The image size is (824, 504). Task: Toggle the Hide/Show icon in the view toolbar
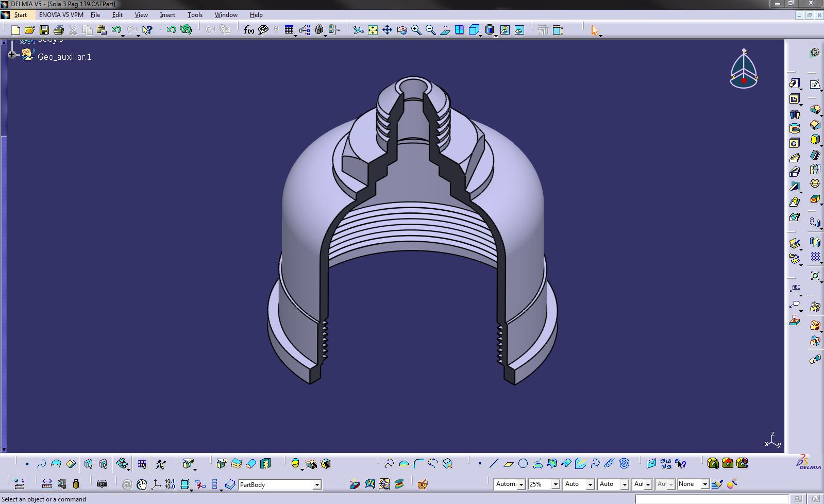(505, 30)
